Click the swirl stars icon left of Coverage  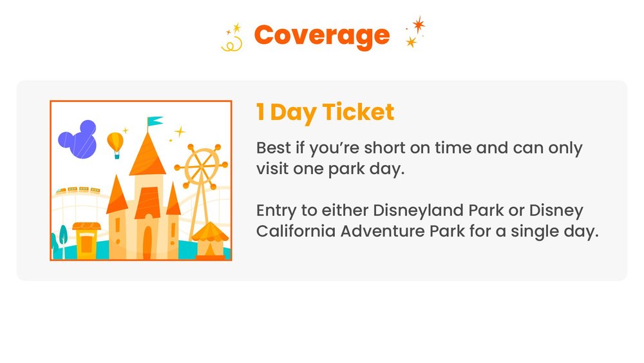232,37
